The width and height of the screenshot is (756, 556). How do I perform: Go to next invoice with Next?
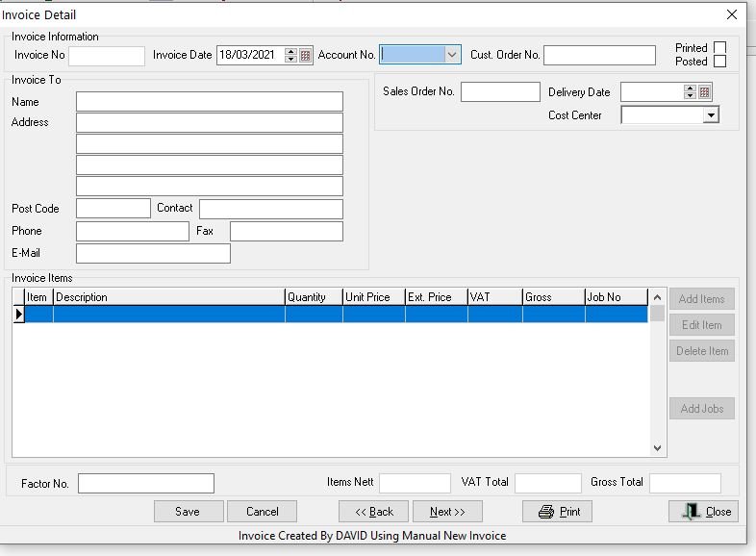447,512
